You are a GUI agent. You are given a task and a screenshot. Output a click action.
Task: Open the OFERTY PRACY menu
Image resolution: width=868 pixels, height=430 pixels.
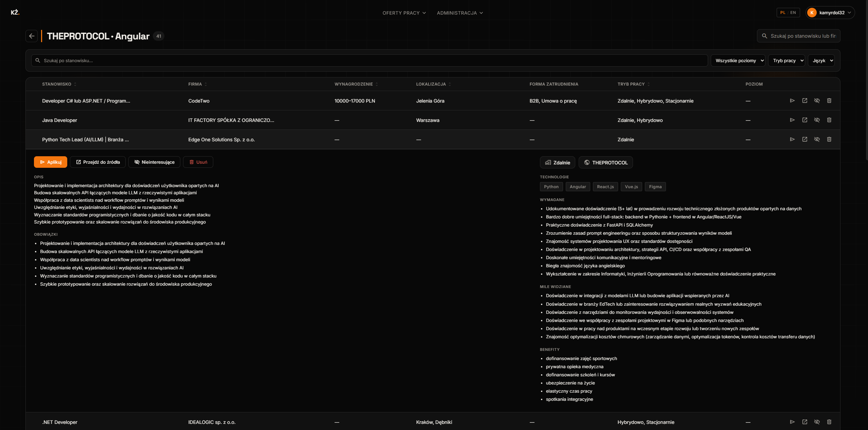point(404,13)
